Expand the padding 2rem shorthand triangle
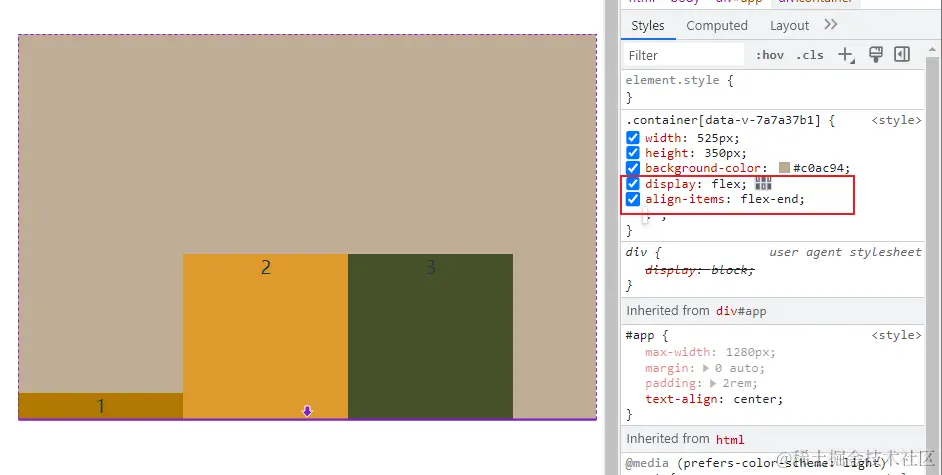 click(x=713, y=383)
